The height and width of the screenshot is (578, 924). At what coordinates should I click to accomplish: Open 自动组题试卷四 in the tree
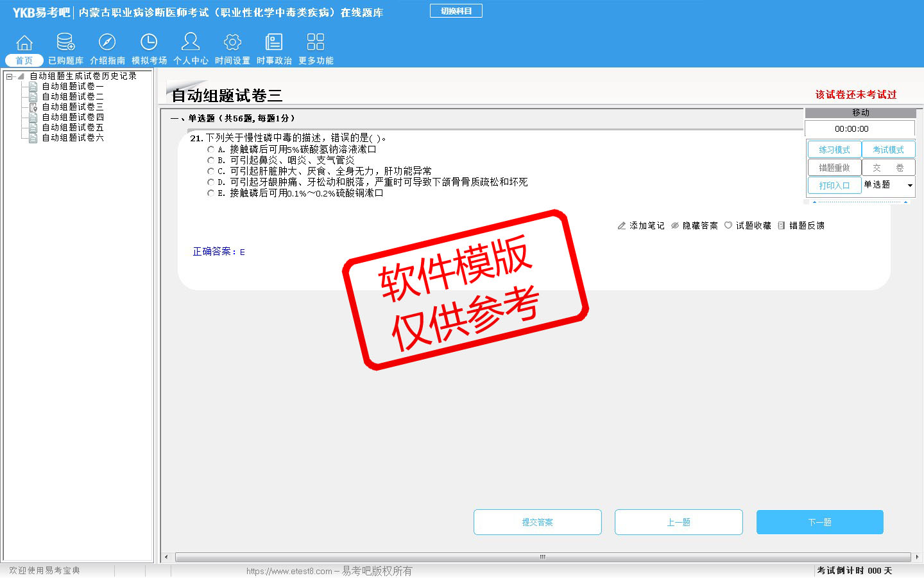click(x=73, y=117)
